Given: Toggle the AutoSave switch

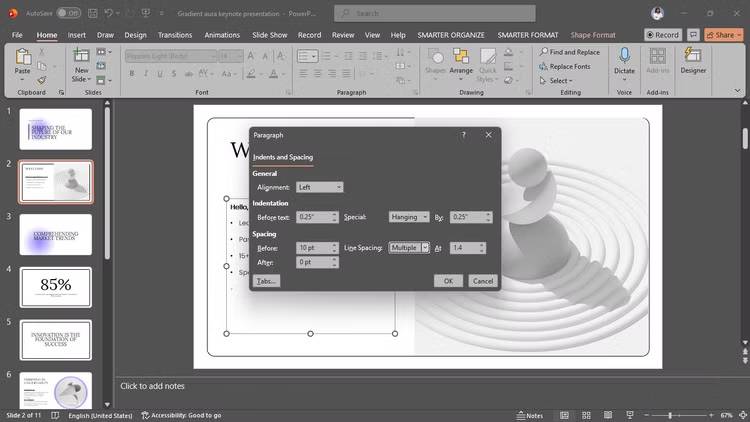Looking at the screenshot, I should 68,13.
